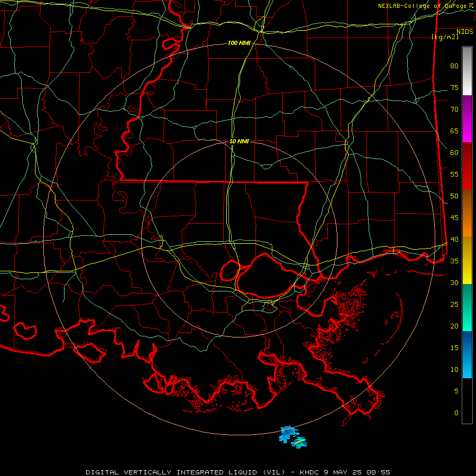Click the scale value 55
The width and height of the screenshot is (476, 476).
454,175
